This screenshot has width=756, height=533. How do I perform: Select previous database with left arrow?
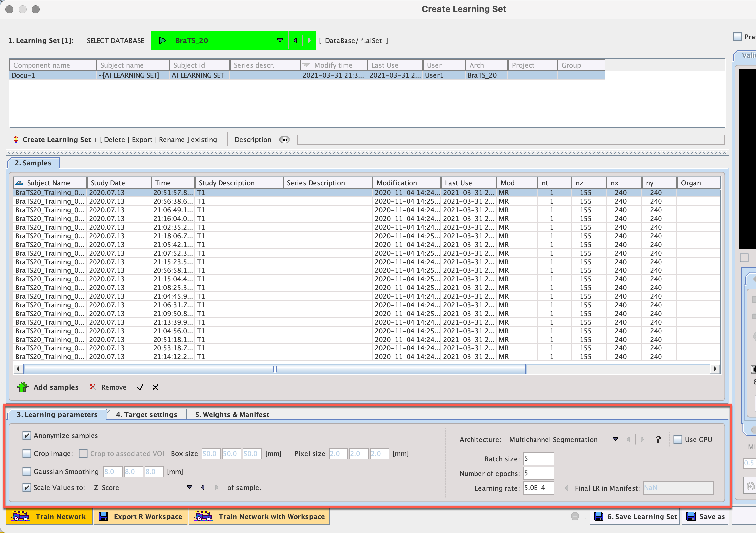pyautogui.click(x=295, y=40)
